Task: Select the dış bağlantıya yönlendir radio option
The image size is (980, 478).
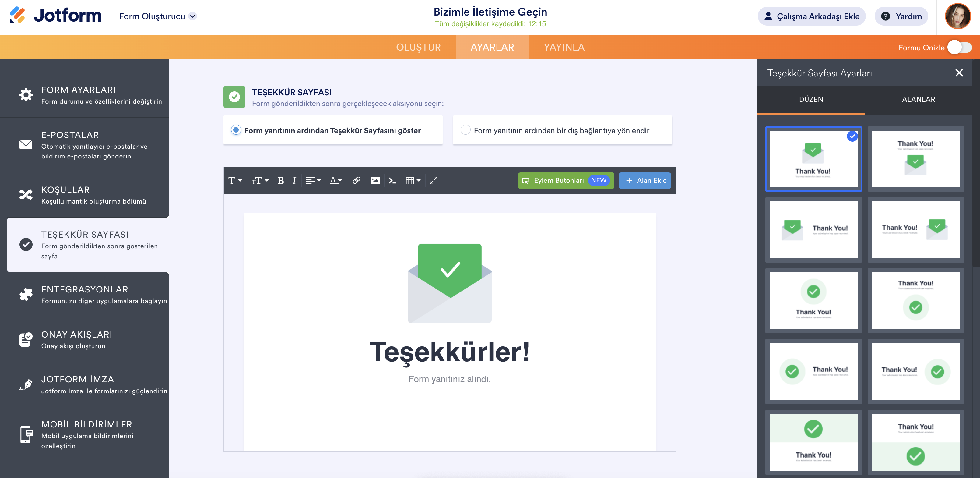Action: click(x=465, y=130)
